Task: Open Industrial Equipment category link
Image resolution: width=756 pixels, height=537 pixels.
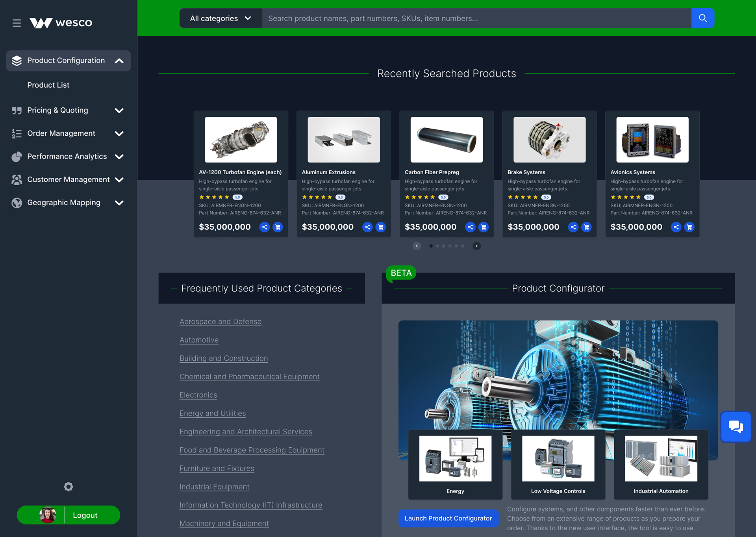Action: (214, 487)
